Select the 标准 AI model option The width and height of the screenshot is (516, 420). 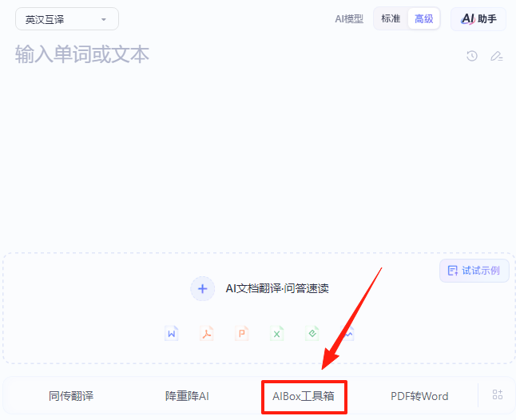coord(391,18)
